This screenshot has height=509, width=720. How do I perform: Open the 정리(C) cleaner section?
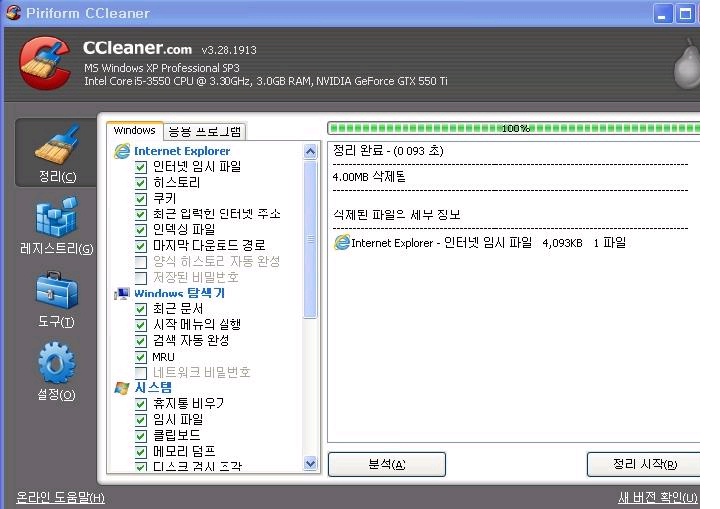coord(56,153)
